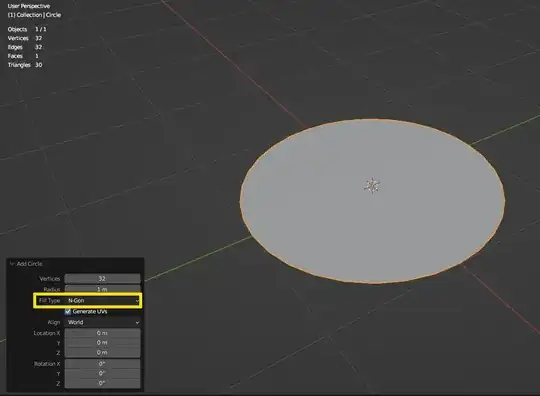The image size is (540, 396).
Task: Collapse the Add Circle panel
Action: (12, 264)
